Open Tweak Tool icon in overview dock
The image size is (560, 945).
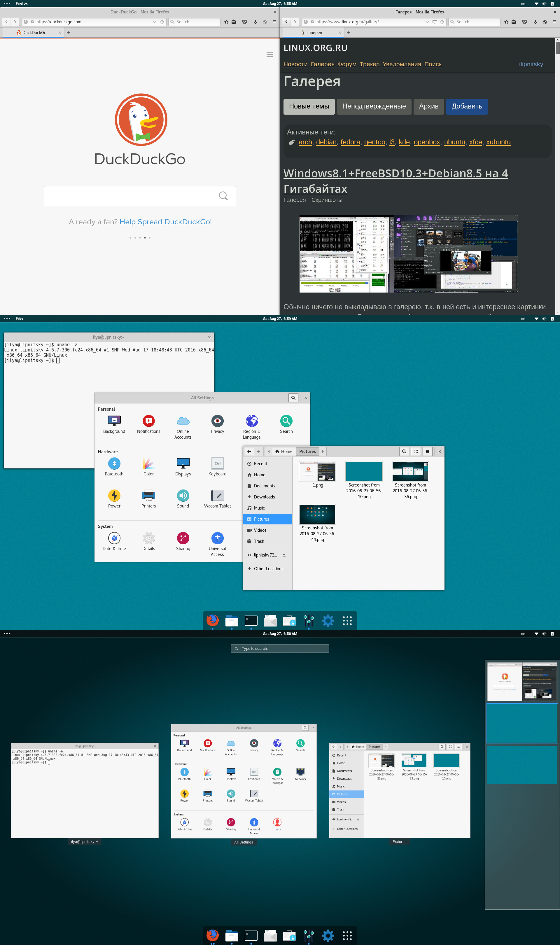(309, 935)
